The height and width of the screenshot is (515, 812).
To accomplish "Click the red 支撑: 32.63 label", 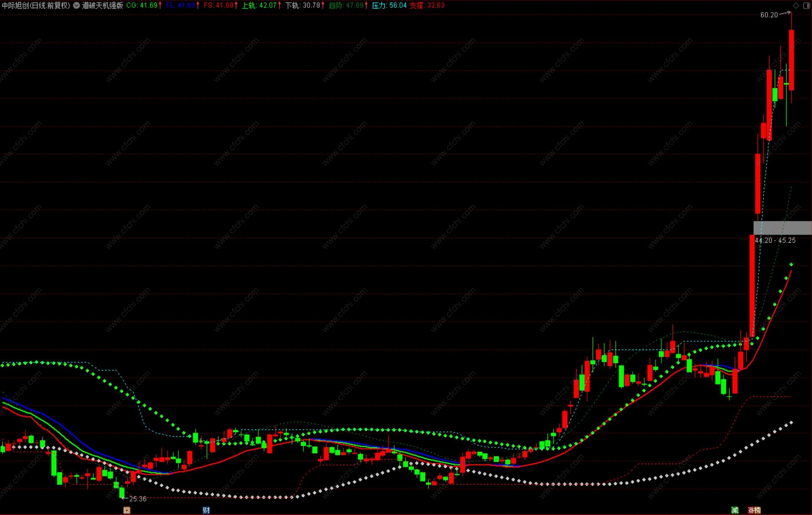I will tap(427, 5).
